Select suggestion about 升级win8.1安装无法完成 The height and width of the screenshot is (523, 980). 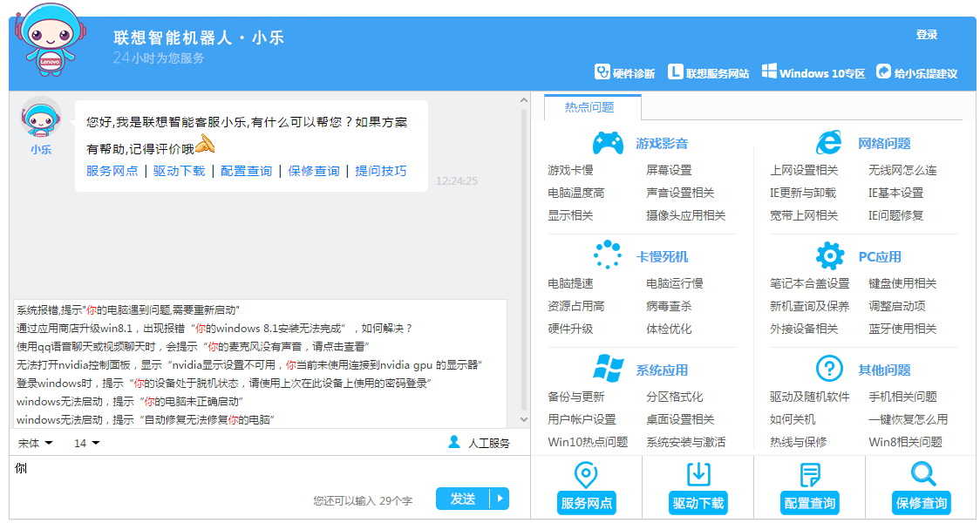214,328
